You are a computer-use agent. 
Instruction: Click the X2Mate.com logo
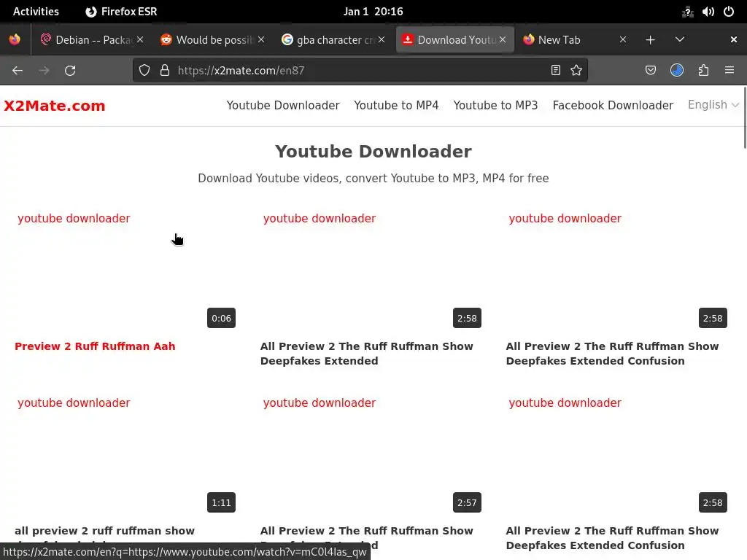(55, 106)
